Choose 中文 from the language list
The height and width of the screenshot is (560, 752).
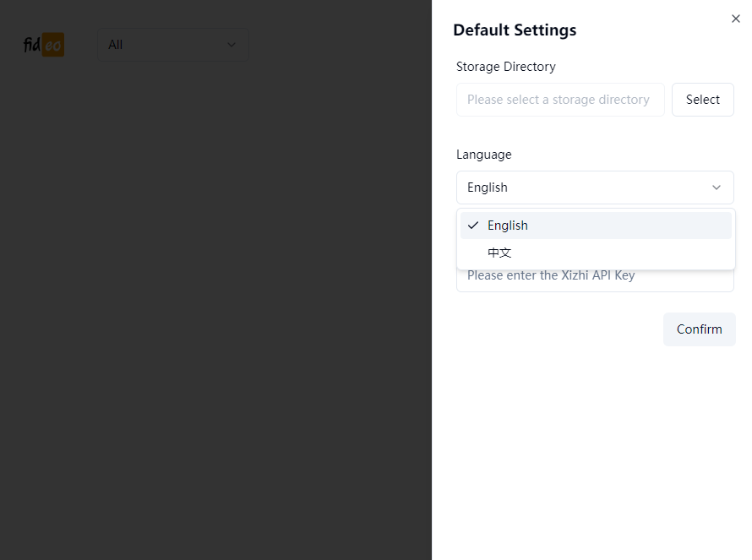click(x=596, y=253)
